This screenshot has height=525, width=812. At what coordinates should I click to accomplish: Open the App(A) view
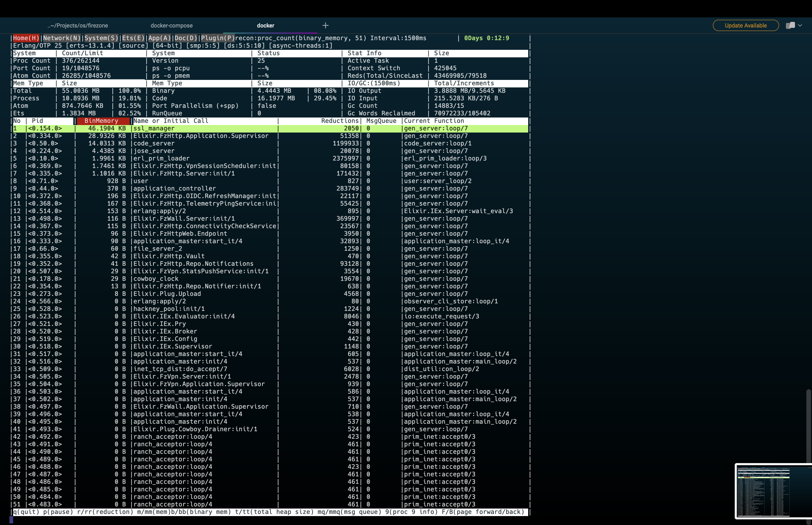click(160, 38)
